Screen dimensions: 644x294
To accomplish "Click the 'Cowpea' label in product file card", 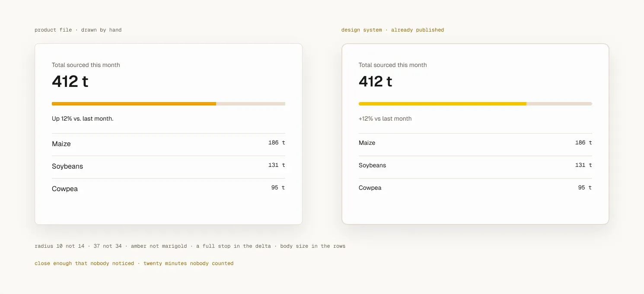I will point(65,189).
